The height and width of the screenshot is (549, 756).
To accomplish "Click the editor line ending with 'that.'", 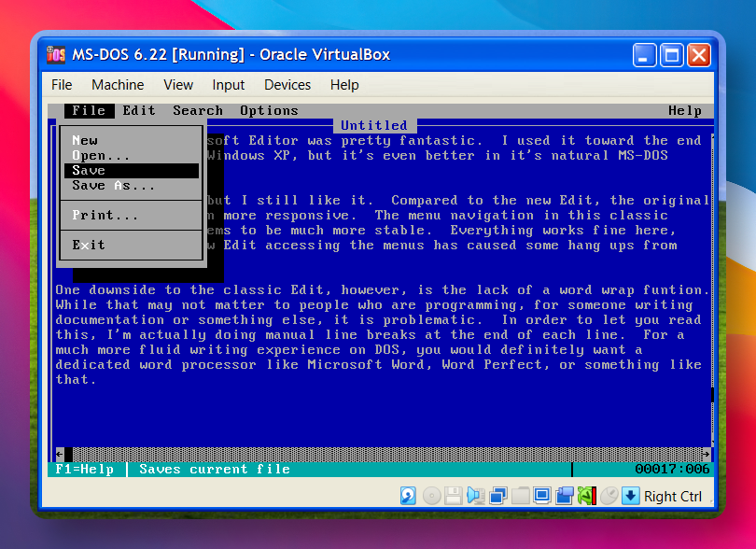I will 76,380.
